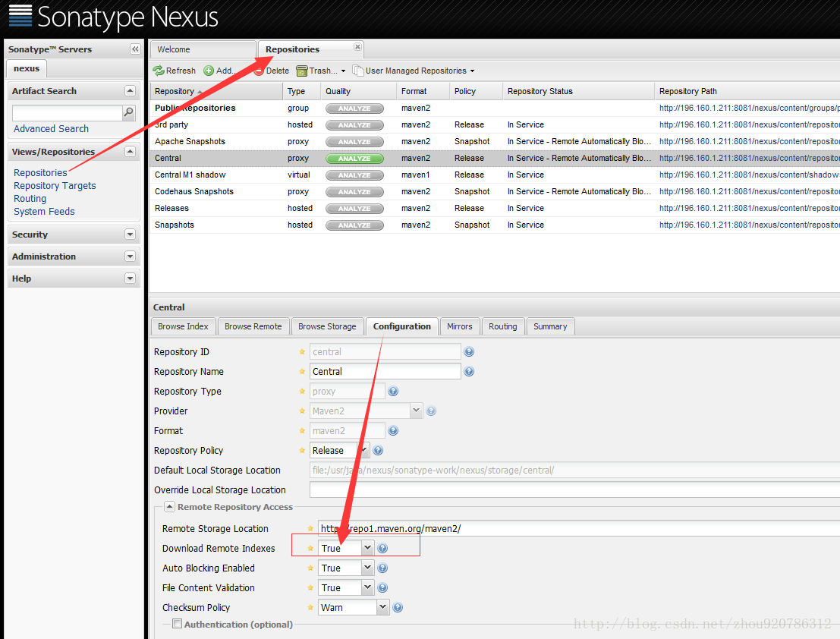Screen dimensions: 840x639
Task: Open the Provider dropdown
Action: click(417, 411)
